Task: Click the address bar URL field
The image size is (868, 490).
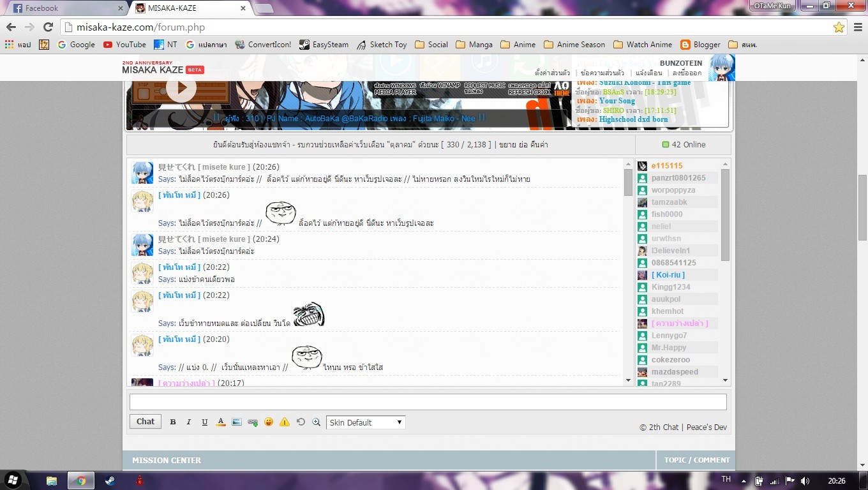Action: pos(453,27)
